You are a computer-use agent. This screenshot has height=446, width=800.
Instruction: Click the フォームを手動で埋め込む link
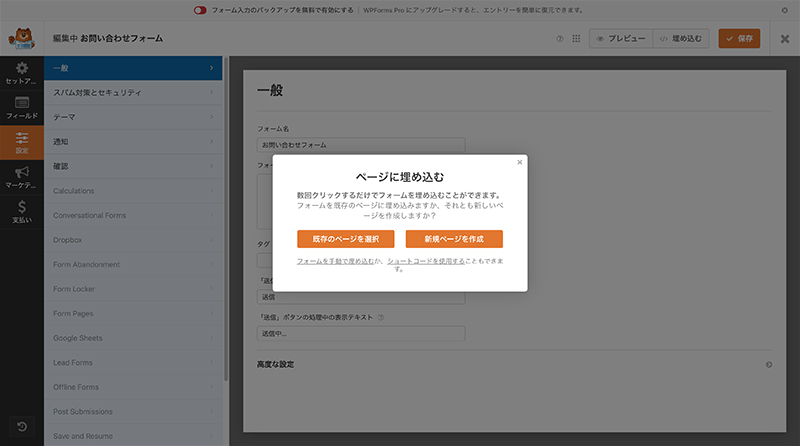pos(335,261)
